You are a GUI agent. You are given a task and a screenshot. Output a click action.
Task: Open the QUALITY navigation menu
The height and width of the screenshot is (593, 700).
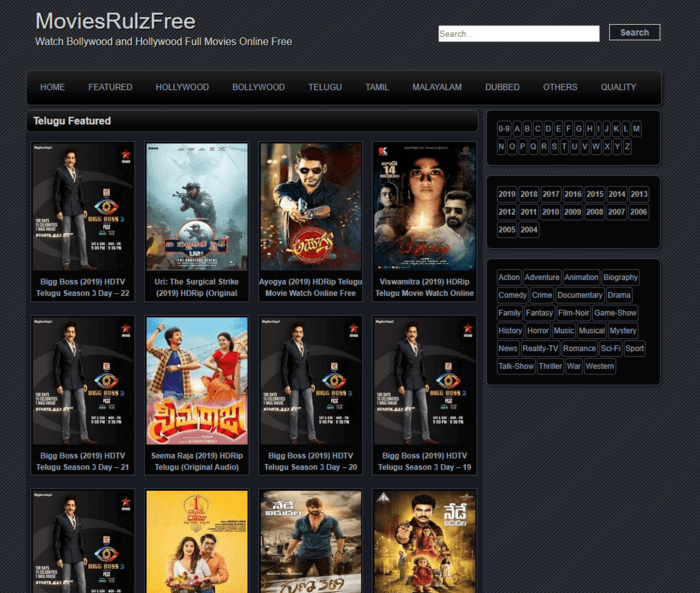(x=618, y=87)
